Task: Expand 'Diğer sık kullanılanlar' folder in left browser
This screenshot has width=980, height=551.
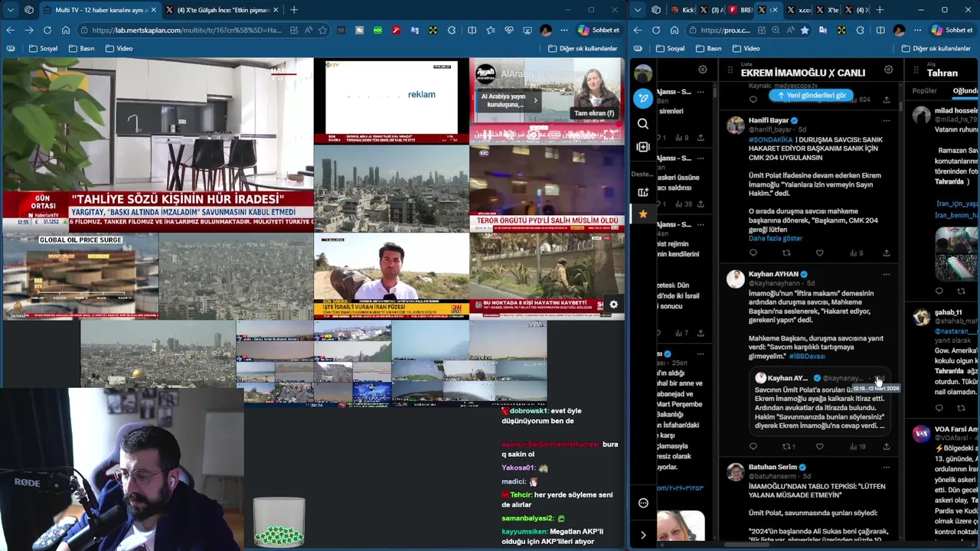Action: click(x=583, y=48)
